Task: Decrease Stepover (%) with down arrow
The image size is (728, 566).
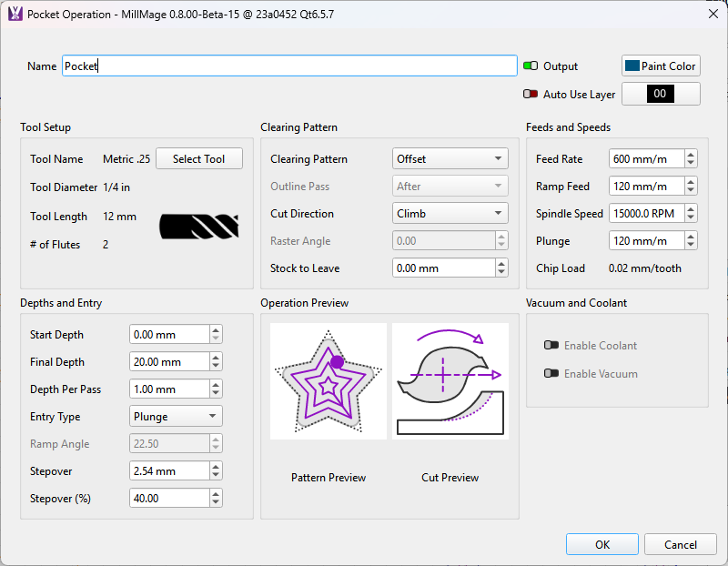Action: tap(216, 503)
